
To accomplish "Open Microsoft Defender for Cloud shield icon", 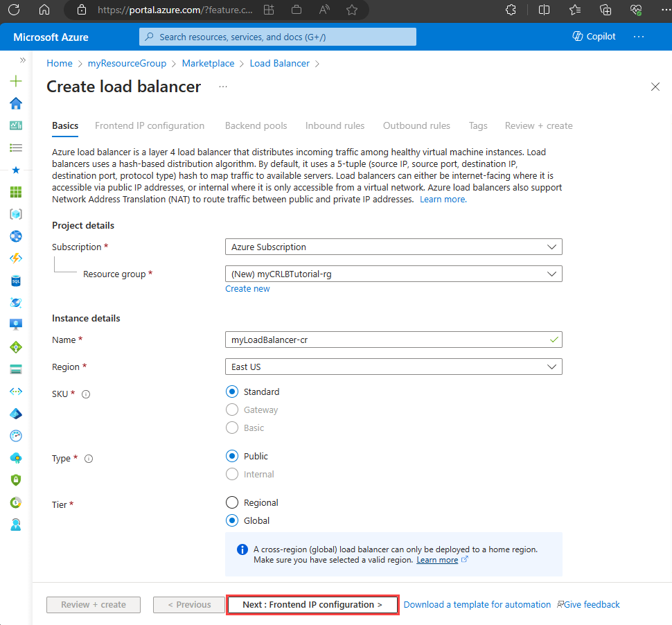I will 16,479.
